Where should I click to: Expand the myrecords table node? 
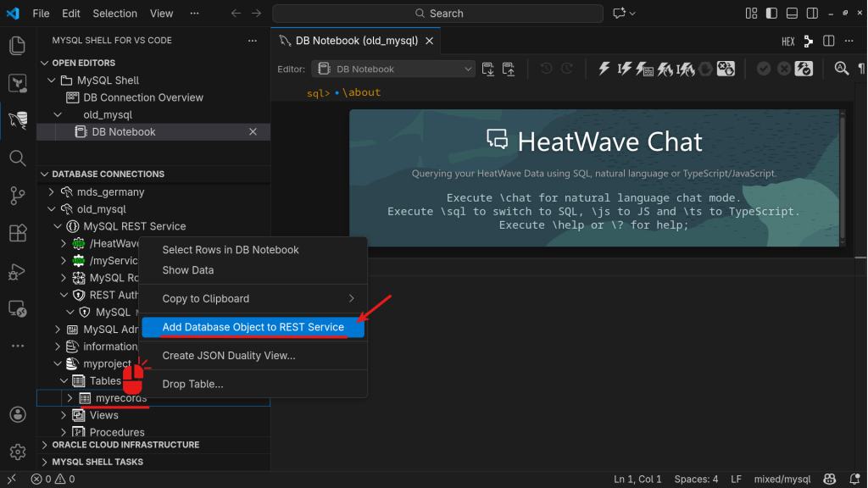click(70, 398)
